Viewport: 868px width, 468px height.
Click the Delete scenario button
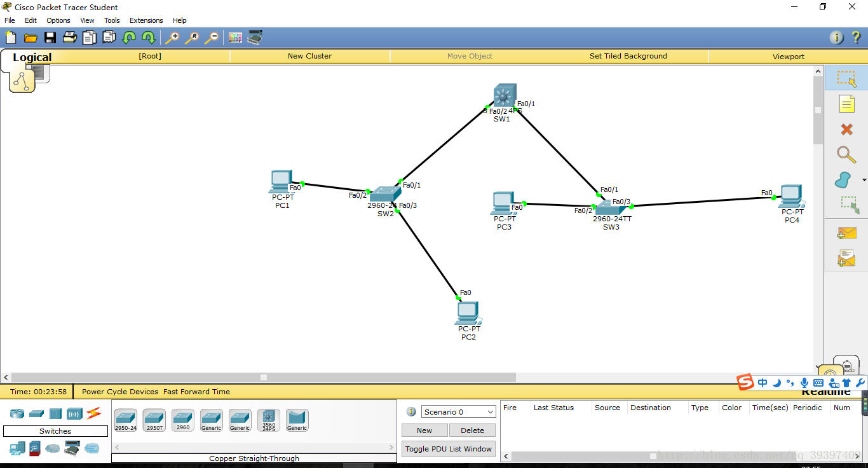(x=472, y=430)
